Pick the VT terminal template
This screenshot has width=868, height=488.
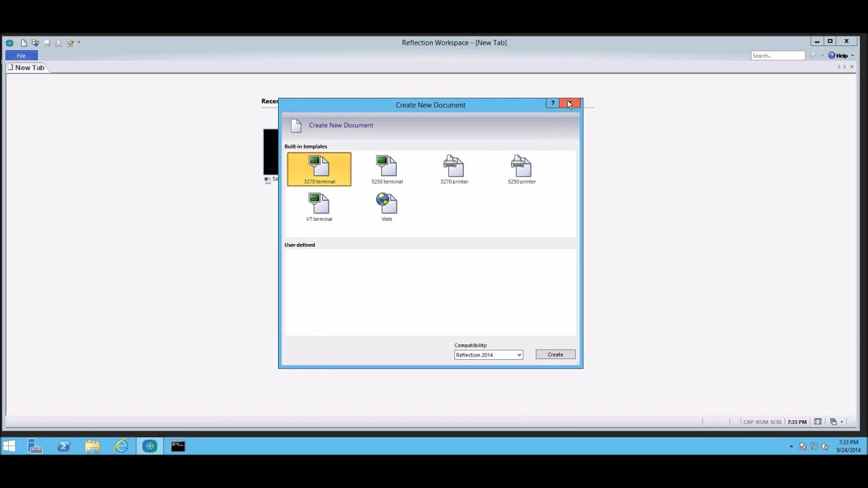click(x=319, y=207)
